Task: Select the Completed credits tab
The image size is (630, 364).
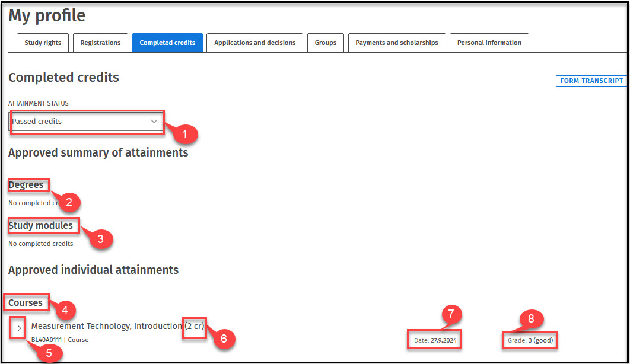Action: [x=167, y=43]
